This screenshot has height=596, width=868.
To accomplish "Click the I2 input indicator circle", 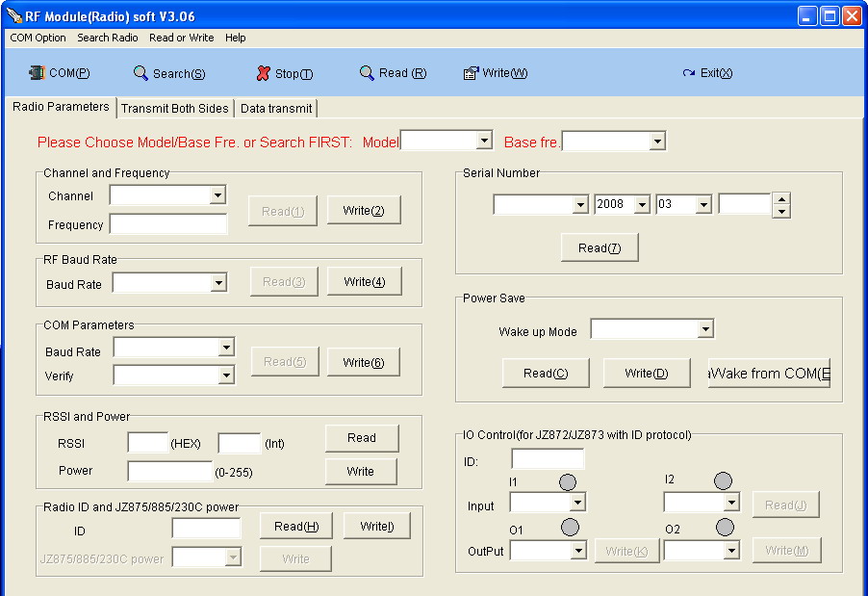I will (x=723, y=480).
